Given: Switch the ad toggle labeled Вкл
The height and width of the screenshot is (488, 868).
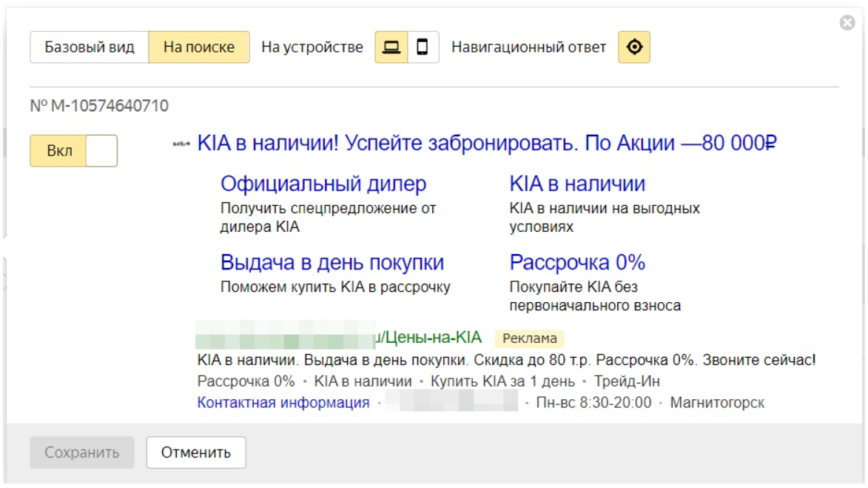Looking at the screenshot, I should tap(73, 150).
